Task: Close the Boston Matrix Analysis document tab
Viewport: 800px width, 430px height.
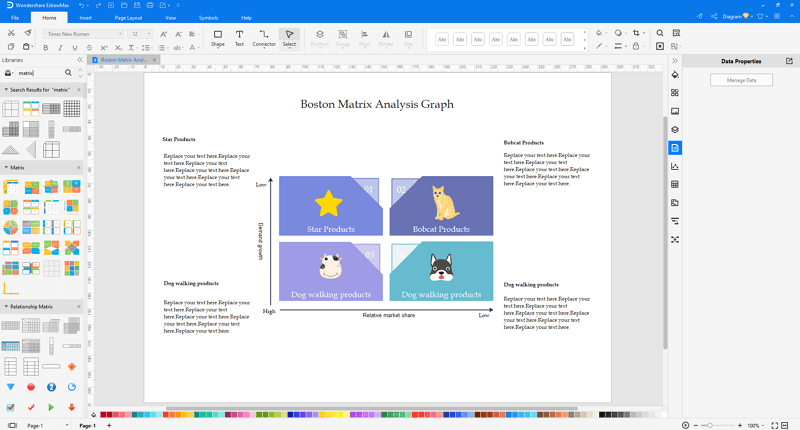Action: 154,60
